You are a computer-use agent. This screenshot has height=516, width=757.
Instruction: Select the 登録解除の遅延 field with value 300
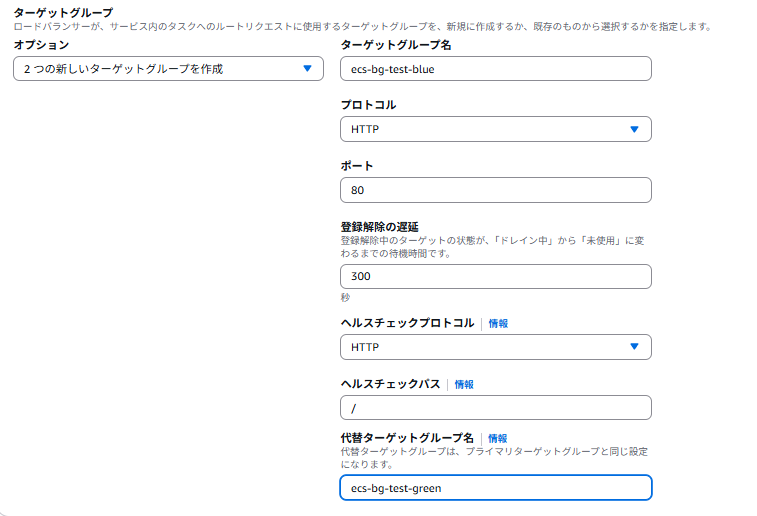tap(496, 277)
